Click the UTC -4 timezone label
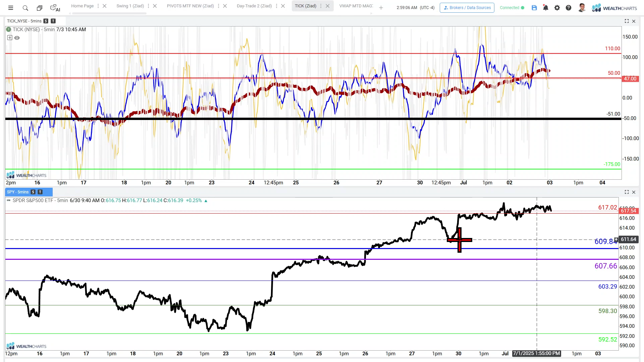644x362 pixels. click(x=427, y=8)
